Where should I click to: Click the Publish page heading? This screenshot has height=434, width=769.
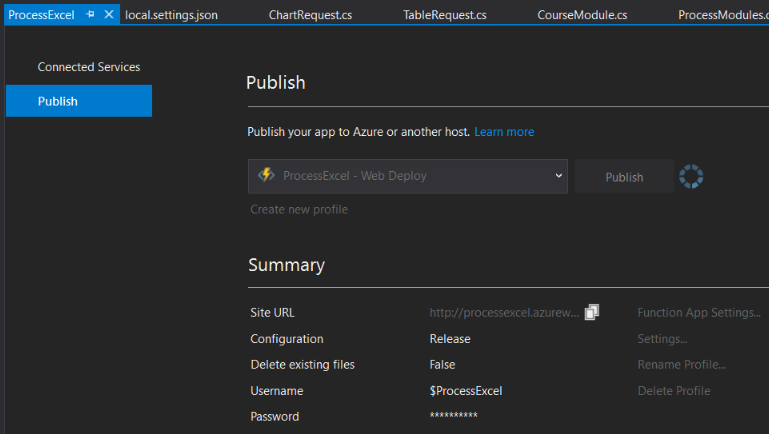pyautogui.click(x=276, y=83)
